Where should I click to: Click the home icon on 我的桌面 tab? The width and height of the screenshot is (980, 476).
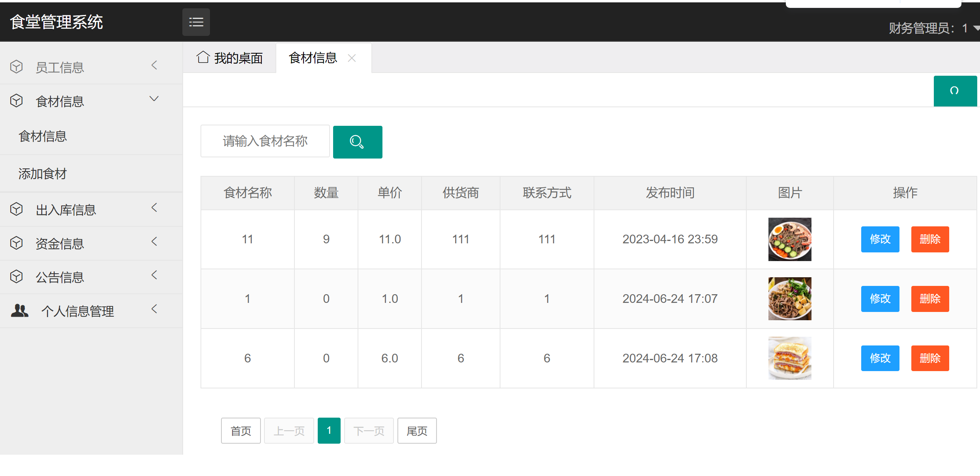tap(203, 58)
